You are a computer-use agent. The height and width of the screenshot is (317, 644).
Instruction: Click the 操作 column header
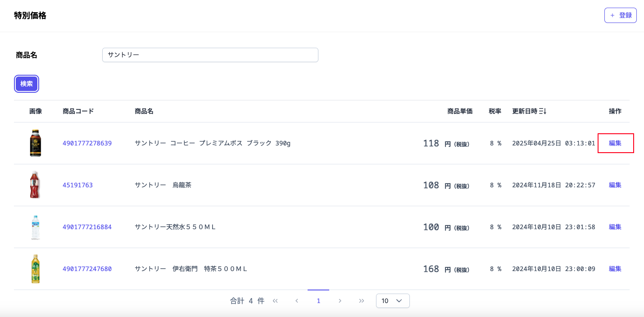coord(615,111)
